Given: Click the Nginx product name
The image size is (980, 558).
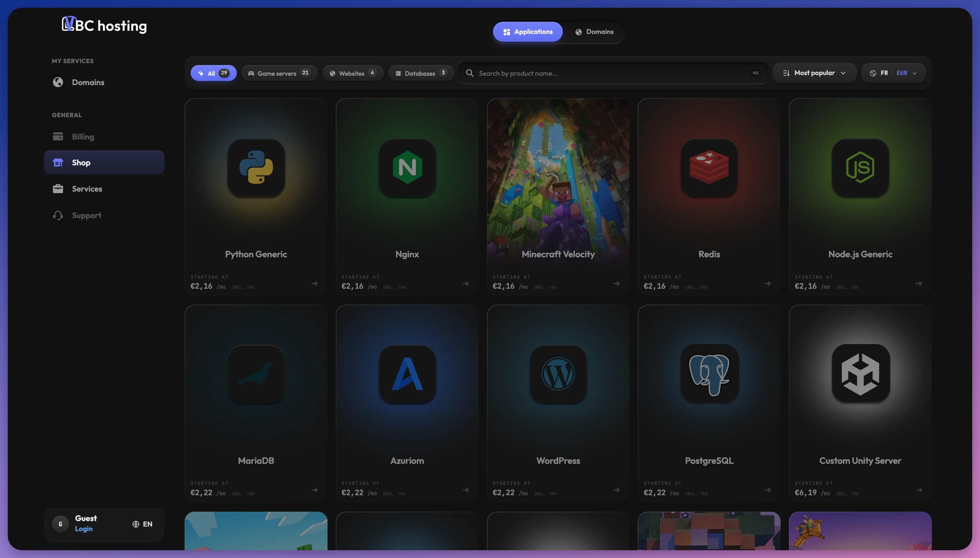Looking at the screenshot, I should point(407,254).
